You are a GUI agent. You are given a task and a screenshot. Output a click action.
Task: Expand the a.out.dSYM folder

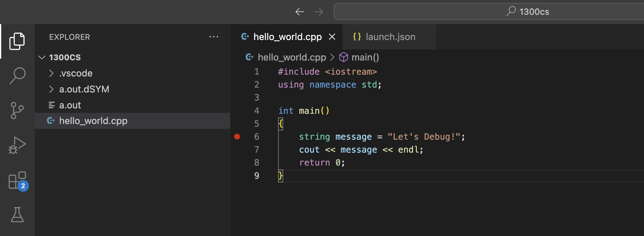[x=132, y=89]
